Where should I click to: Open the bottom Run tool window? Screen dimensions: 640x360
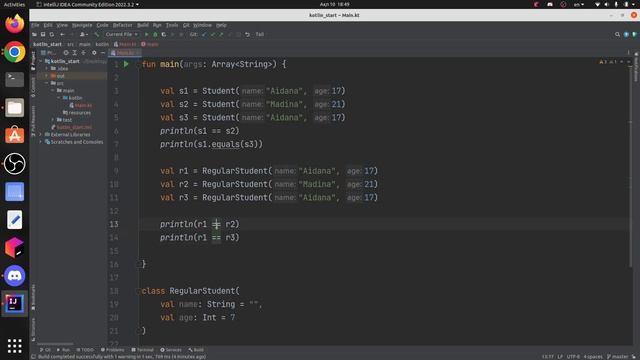pyautogui.click(x=63, y=350)
